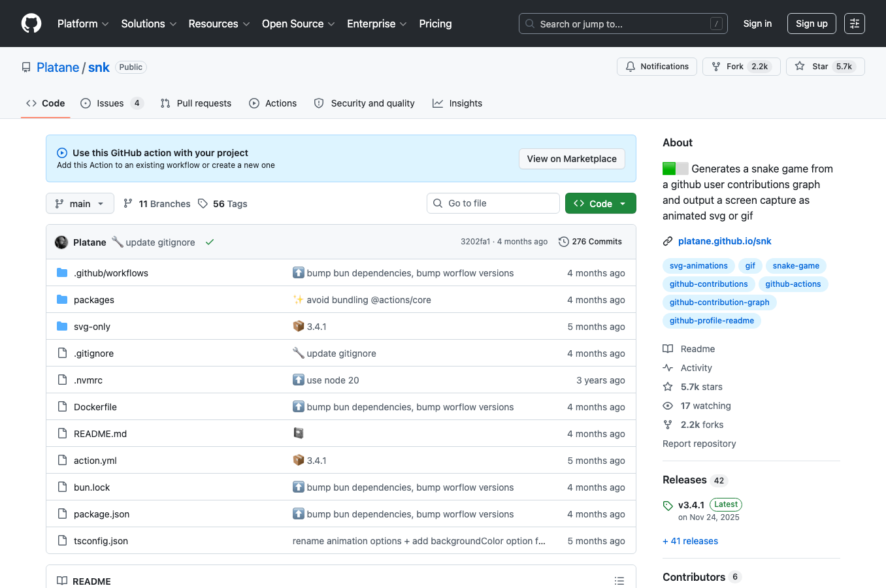Open commit hash 3202fa1
Image resolution: width=886 pixels, height=588 pixels.
[x=475, y=242]
